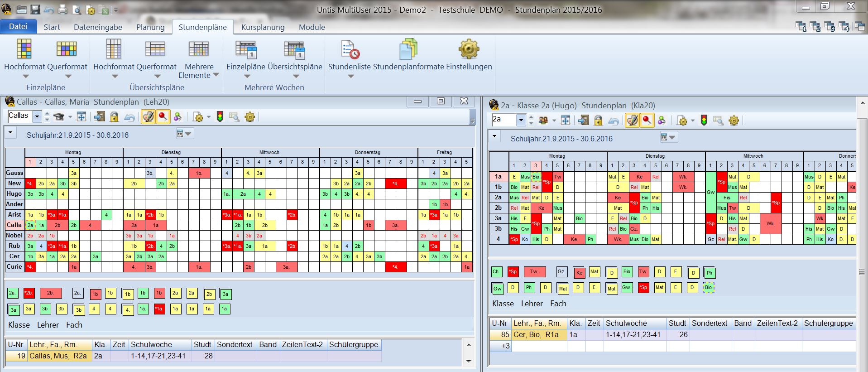Expand the Mehrere Elemente dropdown arrow
This screenshot has width=868, height=372.
coord(216,75)
